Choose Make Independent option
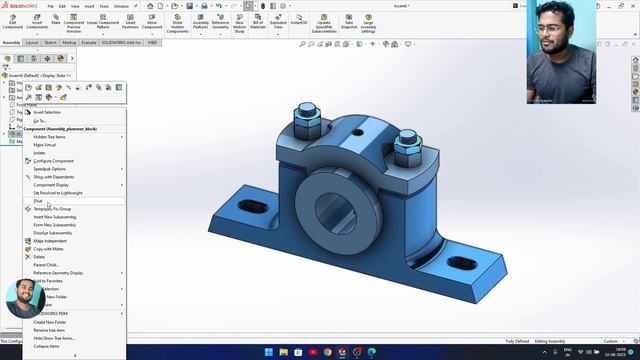The height and width of the screenshot is (360, 640). [x=74, y=241]
